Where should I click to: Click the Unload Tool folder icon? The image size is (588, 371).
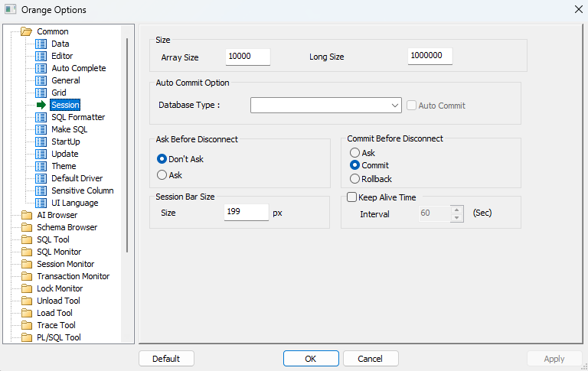[x=27, y=301]
